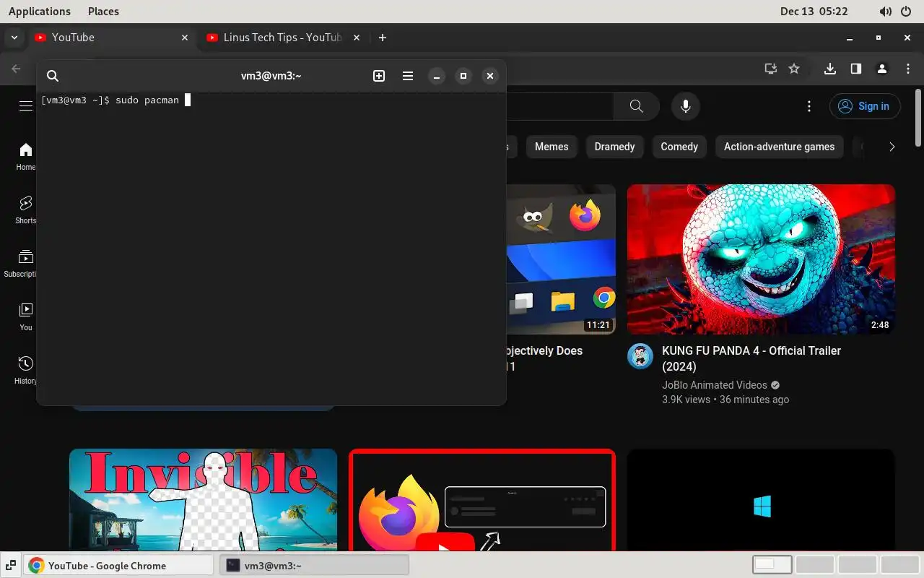
Task: Open Chrome three-dot menu
Action: [x=908, y=69]
